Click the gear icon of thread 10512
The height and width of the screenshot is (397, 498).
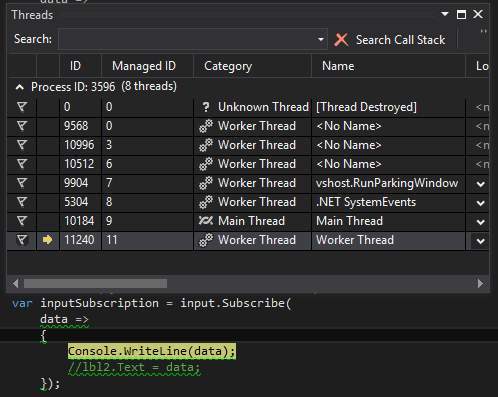pyautogui.click(x=206, y=164)
